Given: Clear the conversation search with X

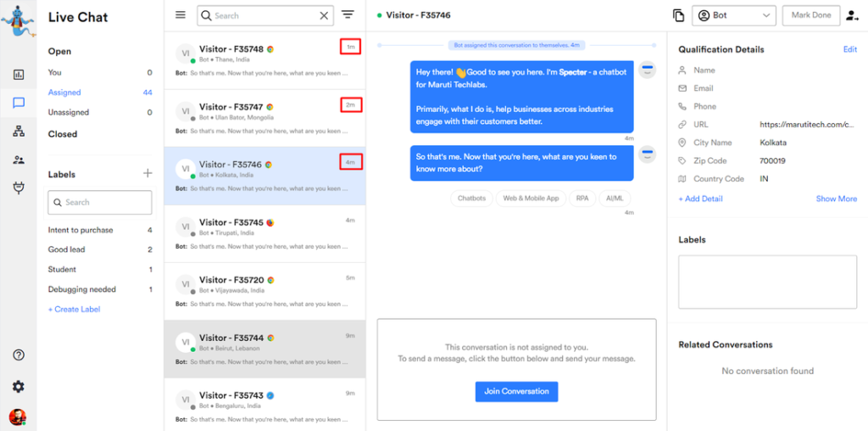Looking at the screenshot, I should coord(324,15).
